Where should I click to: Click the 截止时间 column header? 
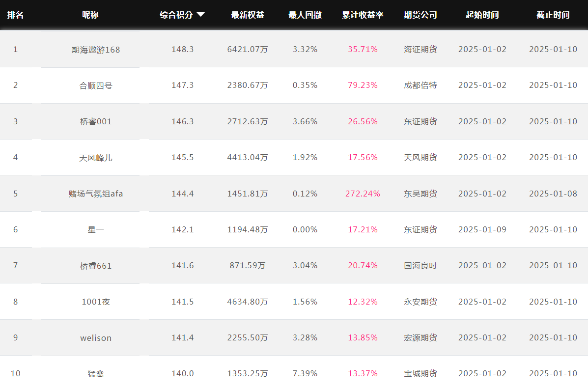click(x=553, y=15)
